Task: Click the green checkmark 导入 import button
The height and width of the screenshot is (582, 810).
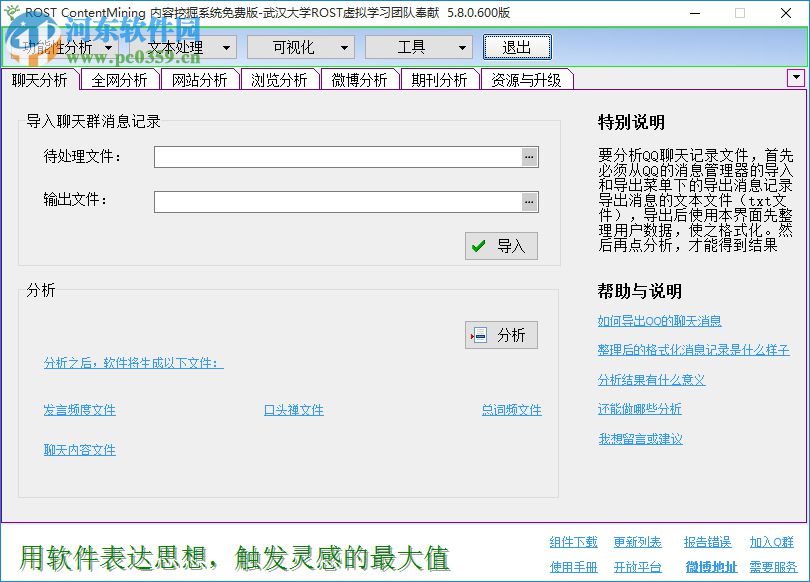Action: pyautogui.click(x=500, y=246)
